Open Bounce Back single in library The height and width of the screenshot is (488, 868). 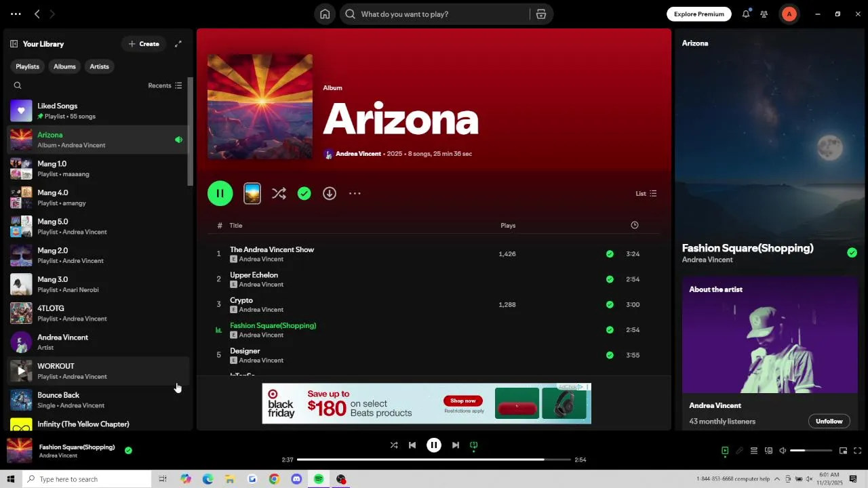(x=98, y=400)
